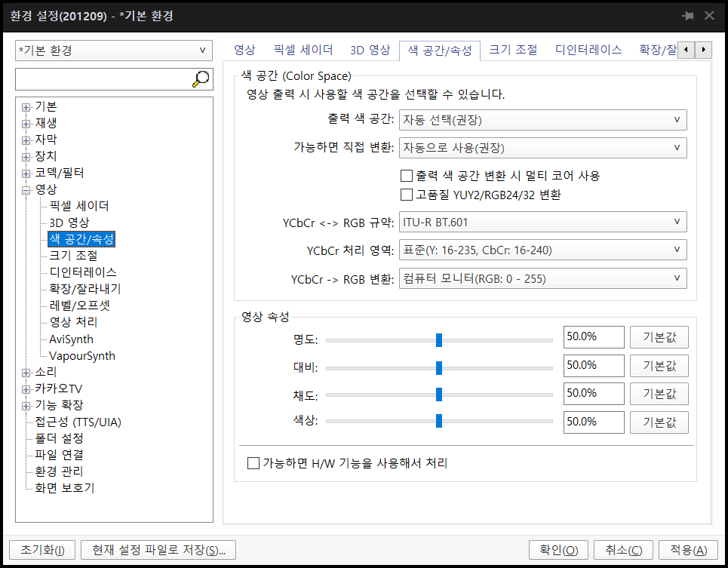
Task: Select 접근성 (TTS/UIA) in the tree
Action: 78,422
